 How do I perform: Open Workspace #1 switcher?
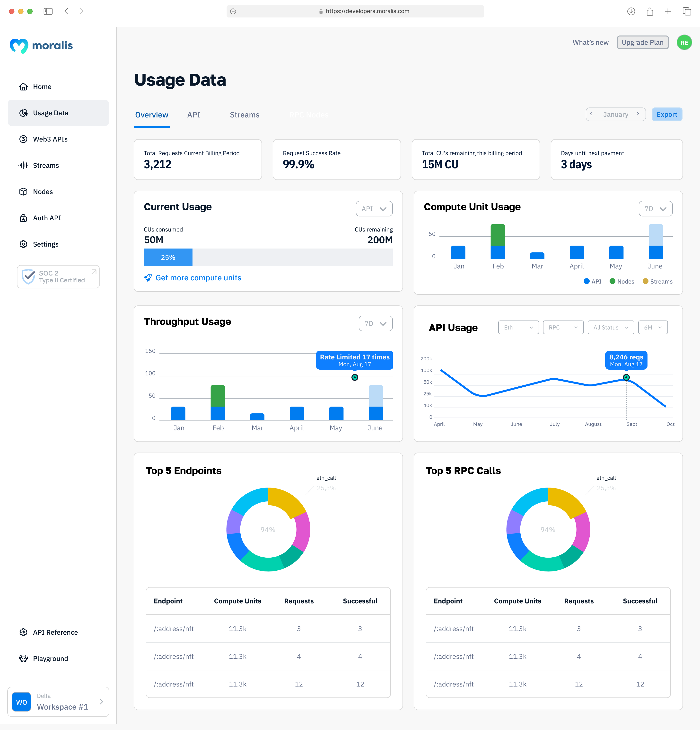(58, 702)
